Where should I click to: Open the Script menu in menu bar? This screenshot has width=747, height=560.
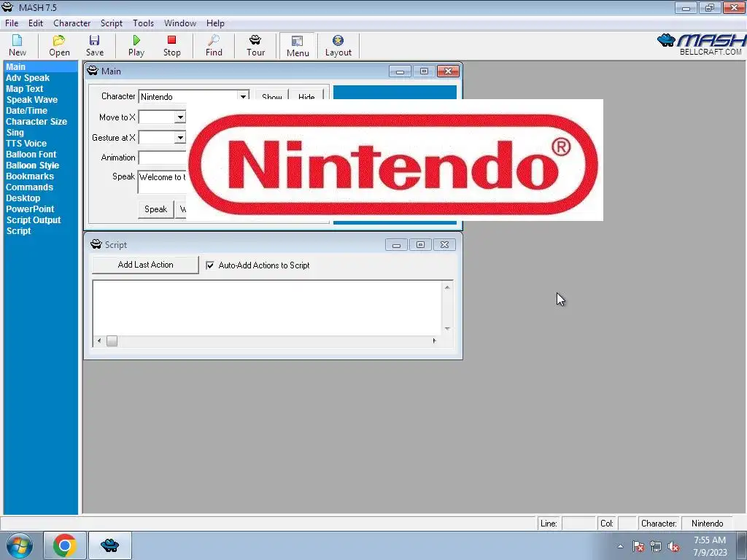click(x=112, y=23)
